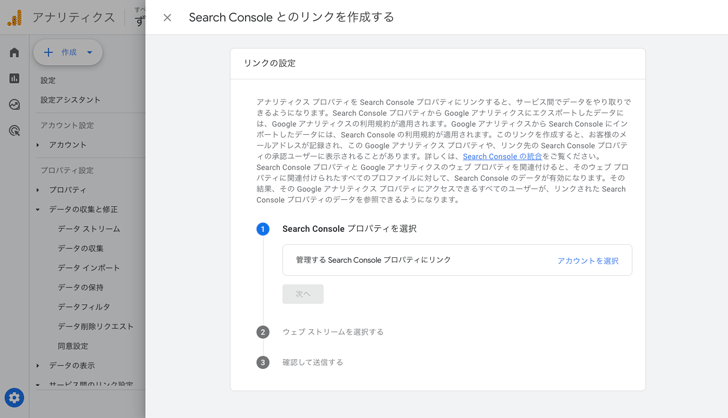Open Explore icon in sidebar
Screen dimensions: 728x418
[14, 104]
